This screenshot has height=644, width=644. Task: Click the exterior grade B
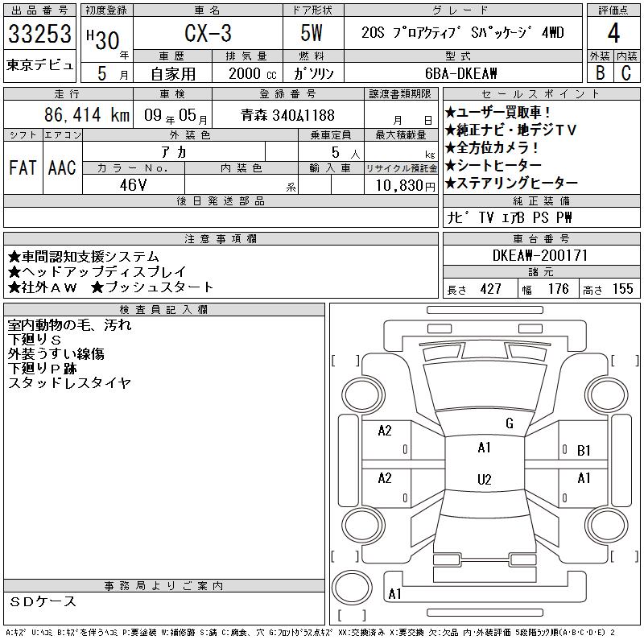[600, 72]
